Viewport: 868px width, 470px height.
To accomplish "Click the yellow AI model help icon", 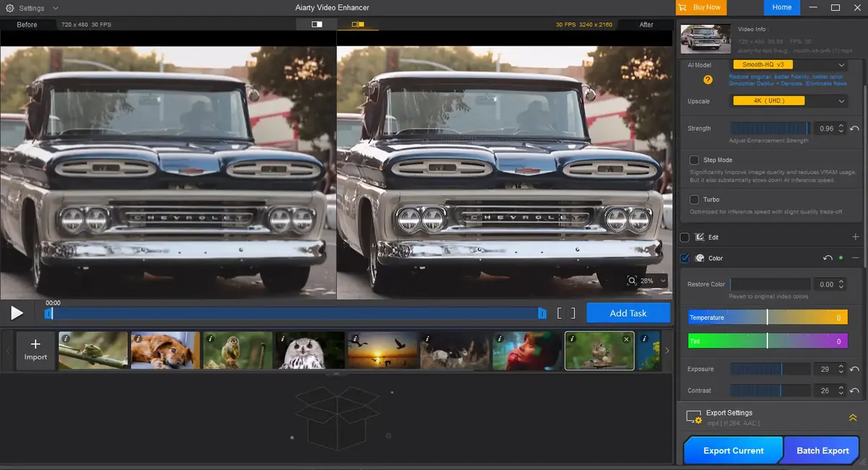I will tap(708, 80).
